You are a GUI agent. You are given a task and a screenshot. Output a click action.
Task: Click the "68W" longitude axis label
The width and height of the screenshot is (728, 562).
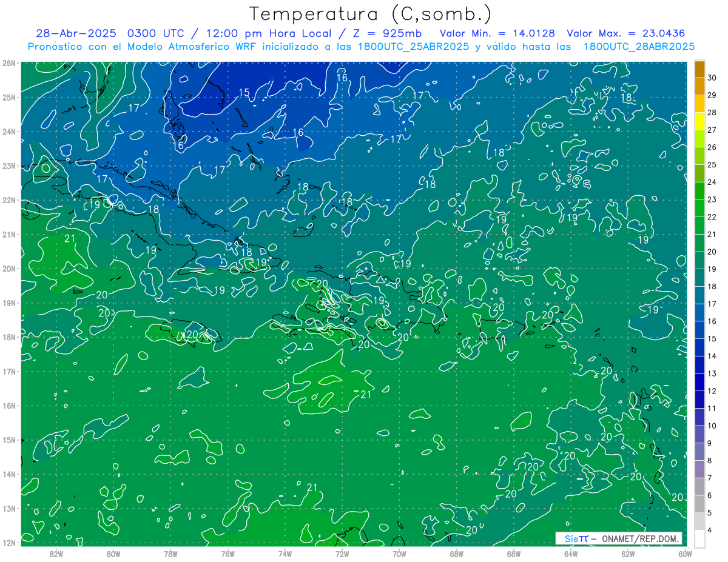pos(456,554)
